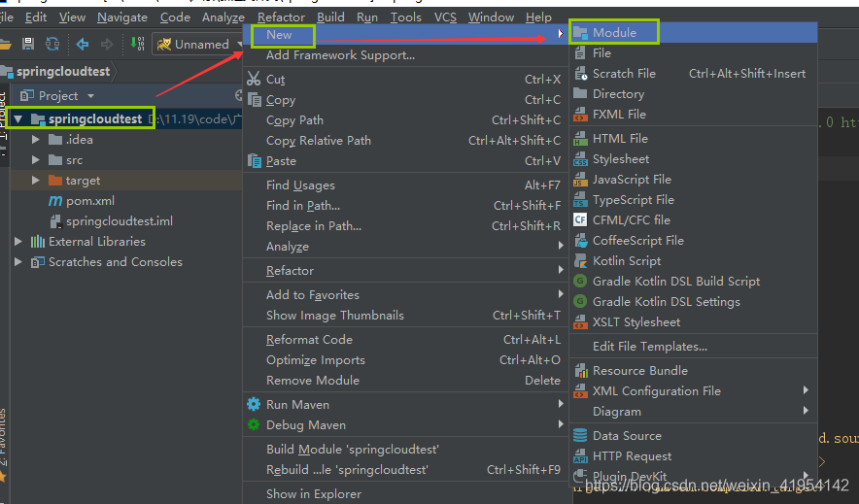Viewport: 859px width, 504px height.
Task: Click the Stylesheet CSS icon
Action: coord(580,158)
